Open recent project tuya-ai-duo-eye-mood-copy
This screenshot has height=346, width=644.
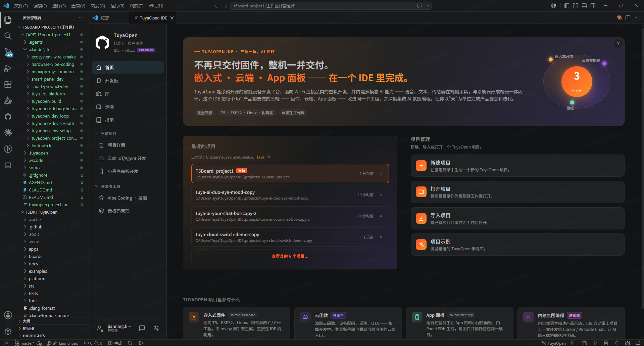(290, 195)
